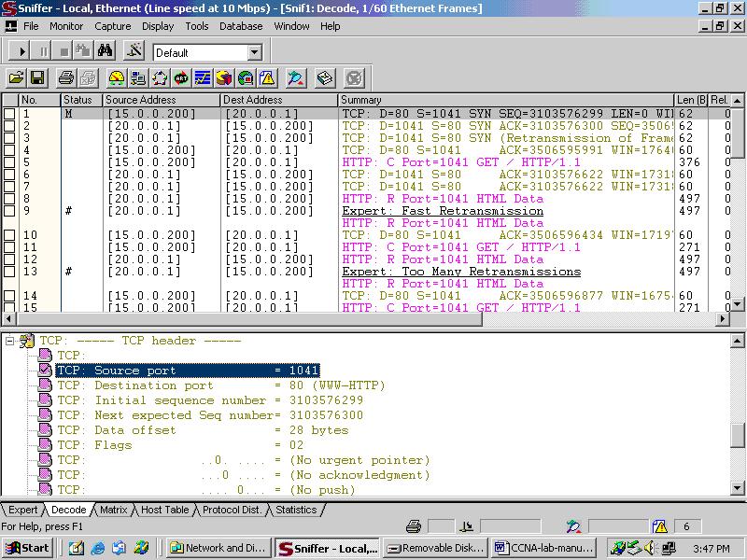This screenshot has width=747, height=560.
Task: Open the File menu
Action: [31, 26]
